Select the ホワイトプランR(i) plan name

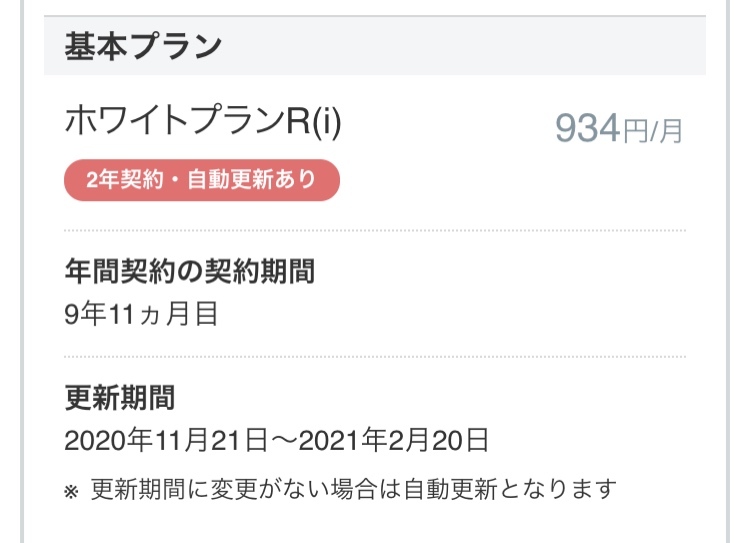[203, 123]
